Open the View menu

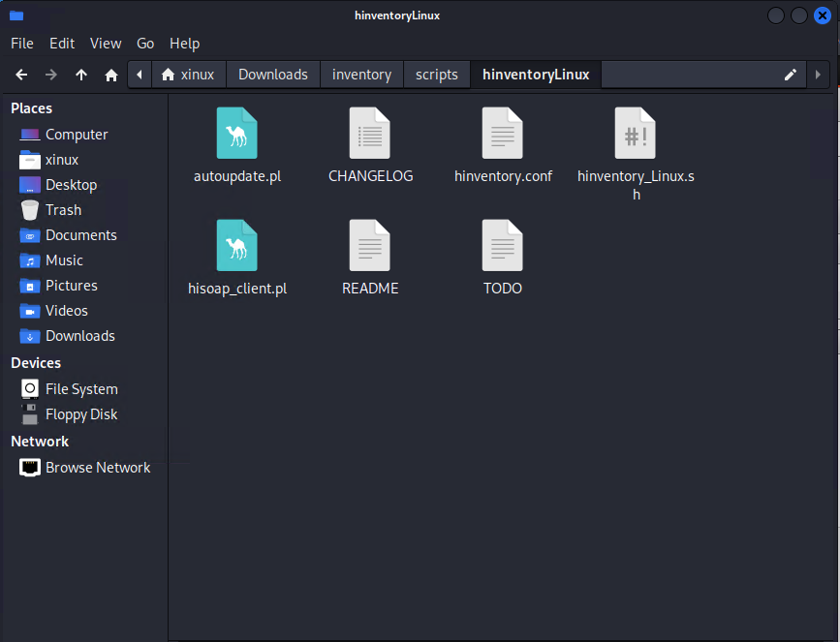pyautogui.click(x=106, y=44)
